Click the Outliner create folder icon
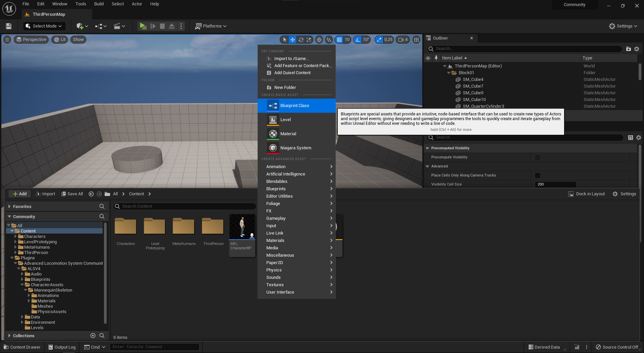The height and width of the screenshot is (353, 644). (628, 49)
